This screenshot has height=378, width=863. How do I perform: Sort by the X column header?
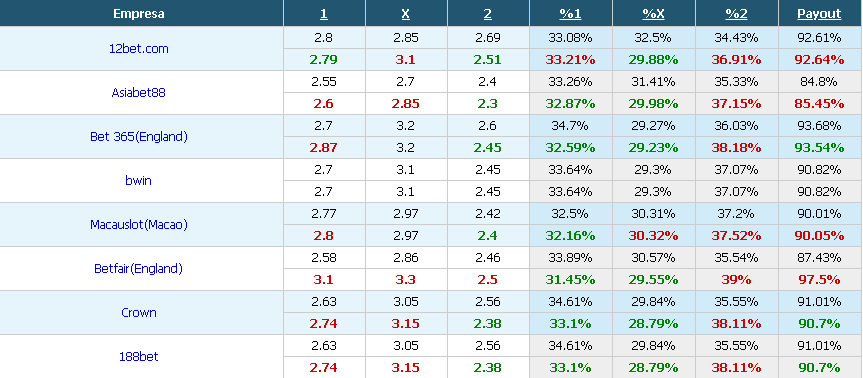[406, 14]
